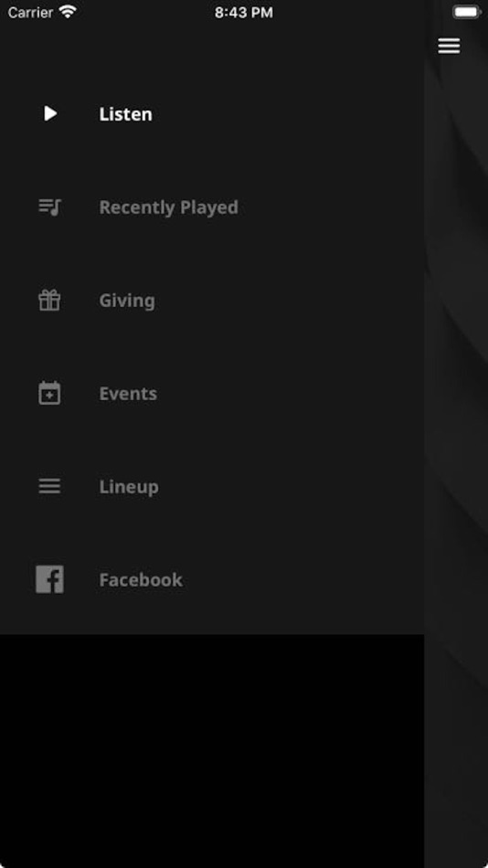Close the drawer with hamburger menu icon
This screenshot has height=868, width=488.
449,46
